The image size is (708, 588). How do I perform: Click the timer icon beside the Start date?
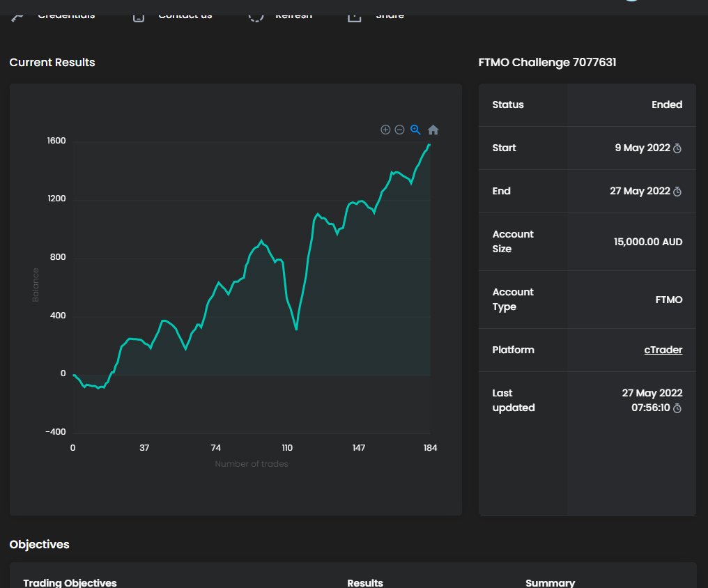676,148
